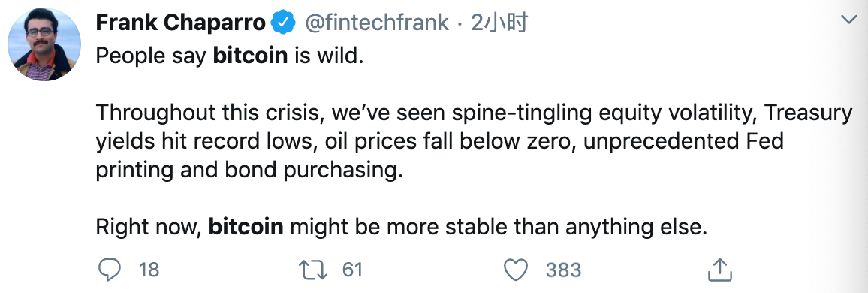Click the blue verified badge
Image resolution: width=868 pixels, height=293 pixels.
tap(282, 23)
